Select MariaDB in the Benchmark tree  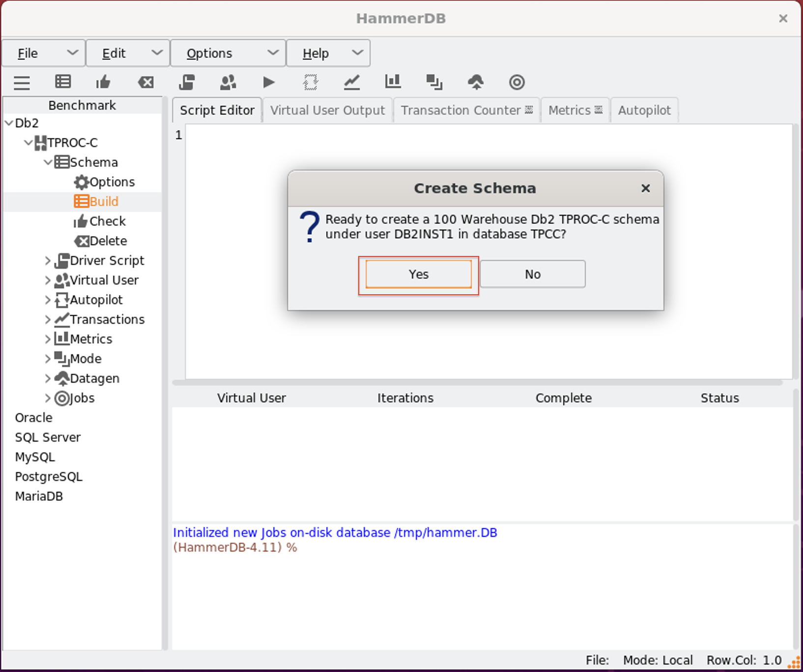39,496
